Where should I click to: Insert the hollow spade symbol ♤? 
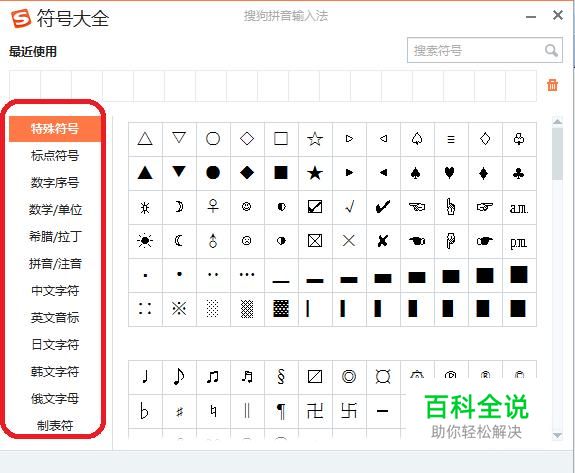click(417, 139)
